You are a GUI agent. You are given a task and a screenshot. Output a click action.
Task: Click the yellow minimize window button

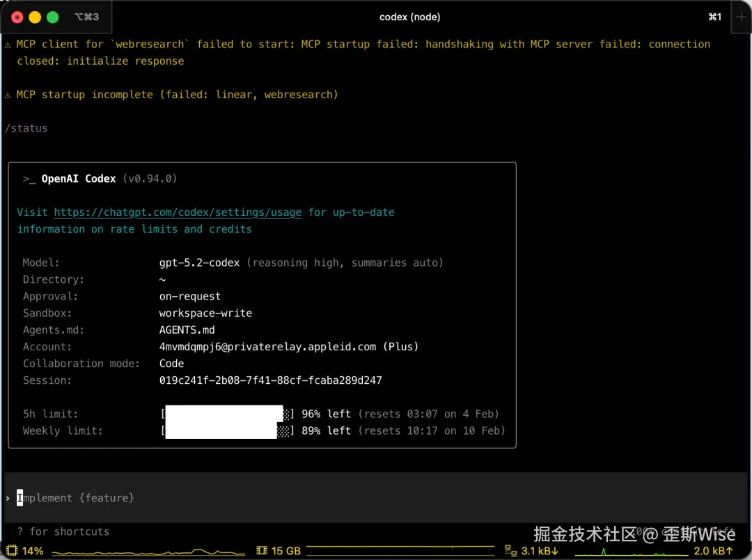point(35,17)
